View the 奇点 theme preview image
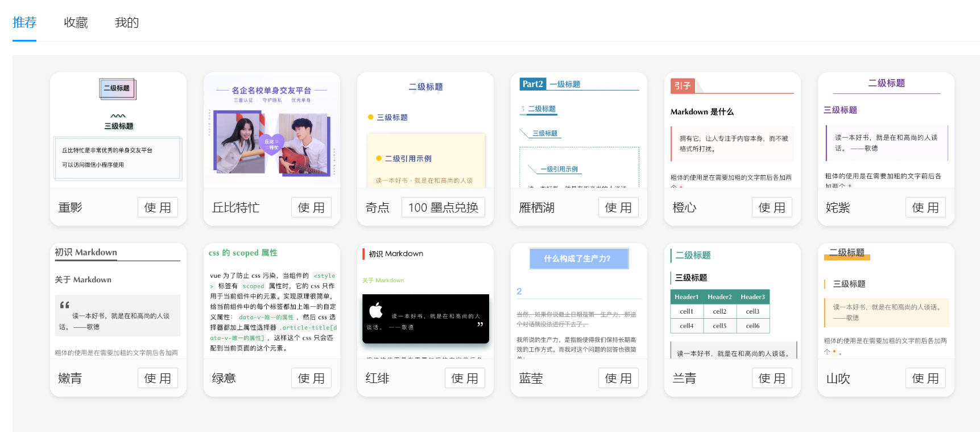Screen dimensions: 980x432 point(425,130)
